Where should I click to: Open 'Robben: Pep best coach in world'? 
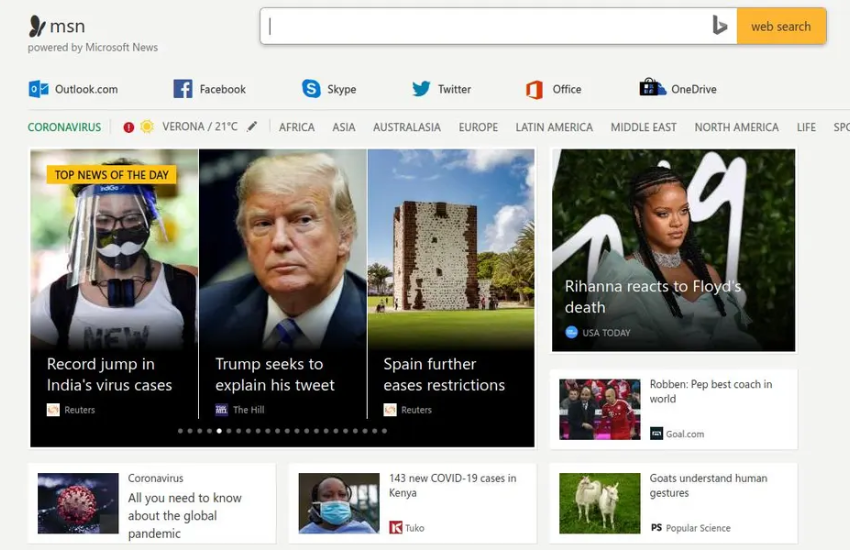711,391
